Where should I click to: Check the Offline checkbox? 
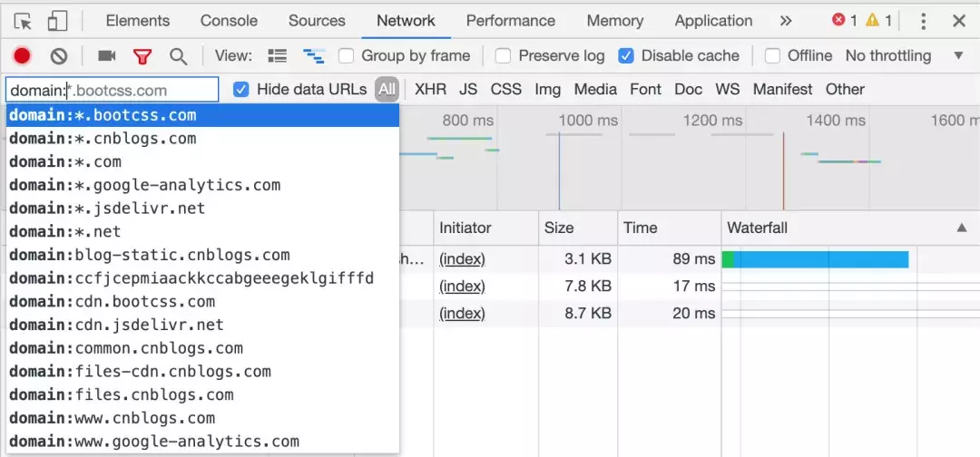click(772, 56)
